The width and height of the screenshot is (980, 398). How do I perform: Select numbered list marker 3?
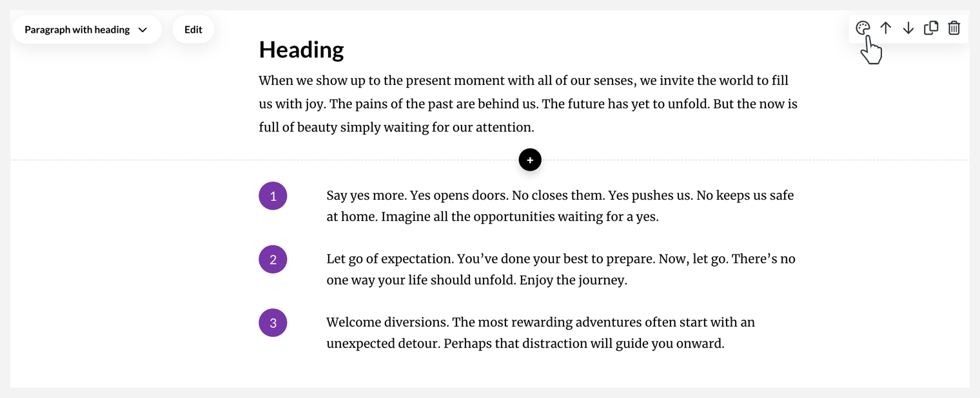[273, 323]
